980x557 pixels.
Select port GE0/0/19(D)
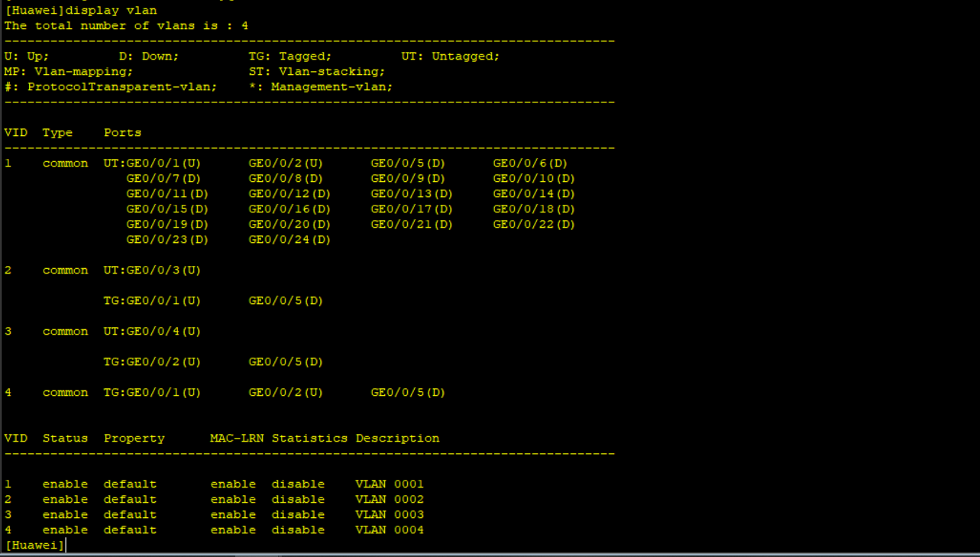click(167, 224)
